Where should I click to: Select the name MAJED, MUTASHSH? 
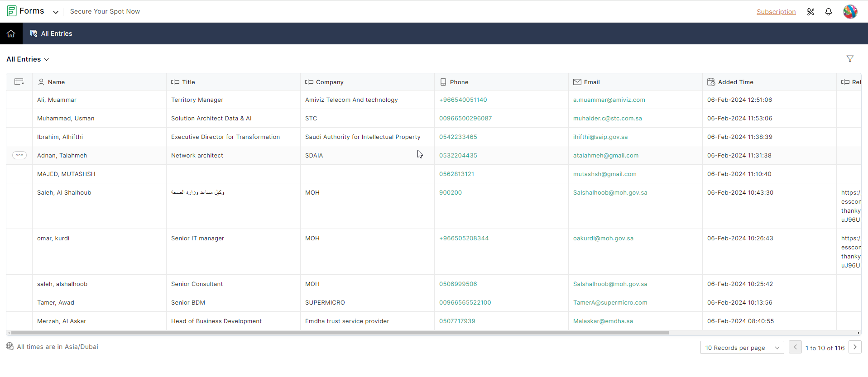point(66,174)
